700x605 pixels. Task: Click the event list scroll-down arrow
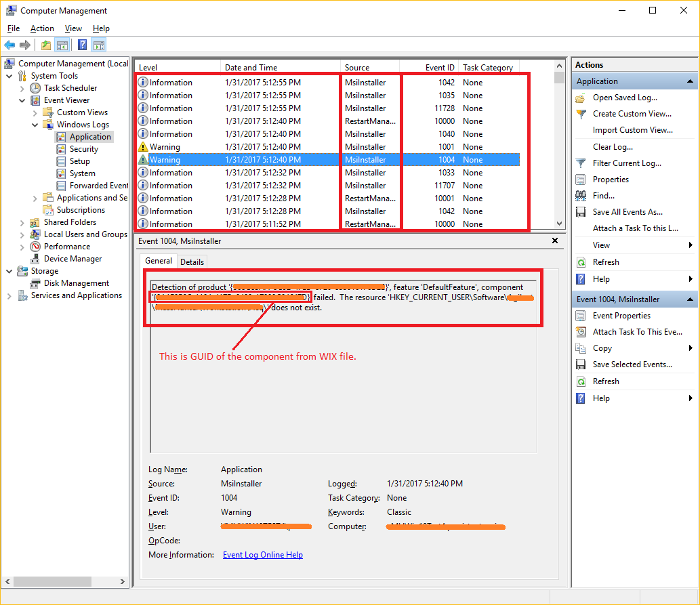point(559,224)
